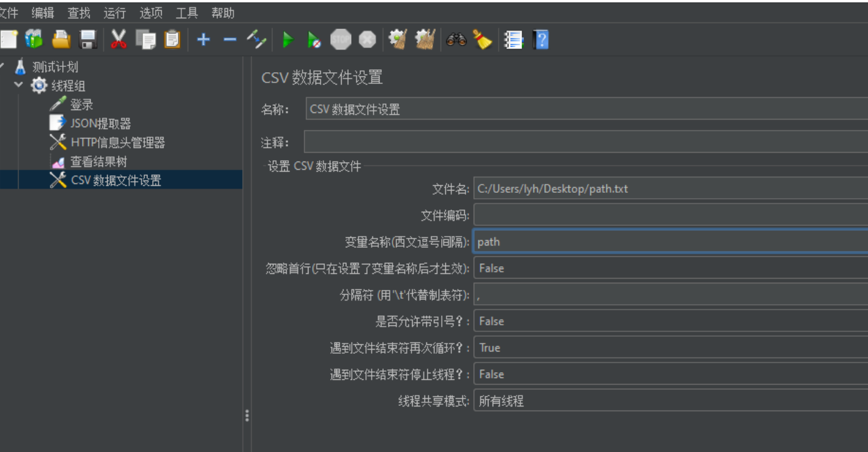The image size is (868, 452).
Task: Open the 是否允许带引号 False dropdown
Action: [x=670, y=321]
